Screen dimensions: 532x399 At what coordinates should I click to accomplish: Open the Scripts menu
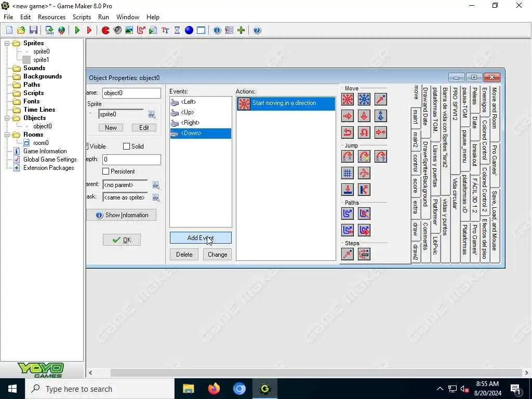(82, 17)
